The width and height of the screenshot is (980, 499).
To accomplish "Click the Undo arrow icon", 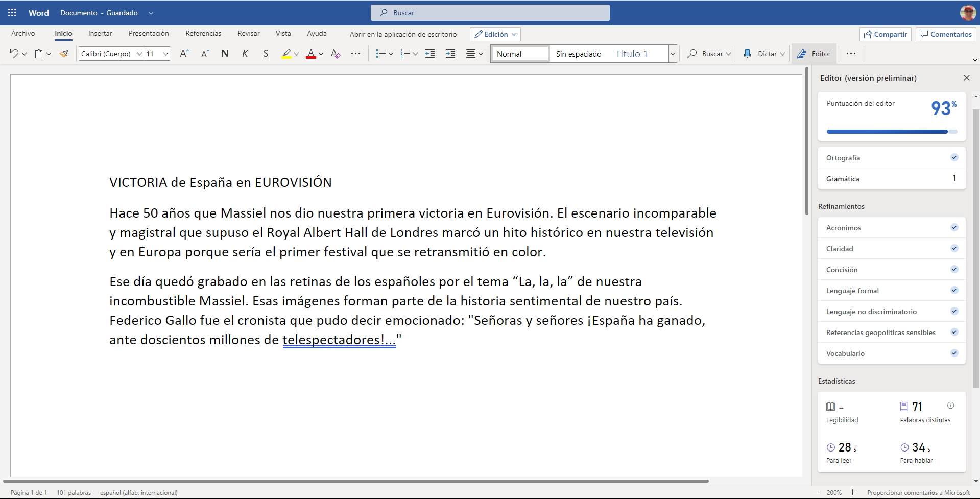I will click(x=14, y=54).
